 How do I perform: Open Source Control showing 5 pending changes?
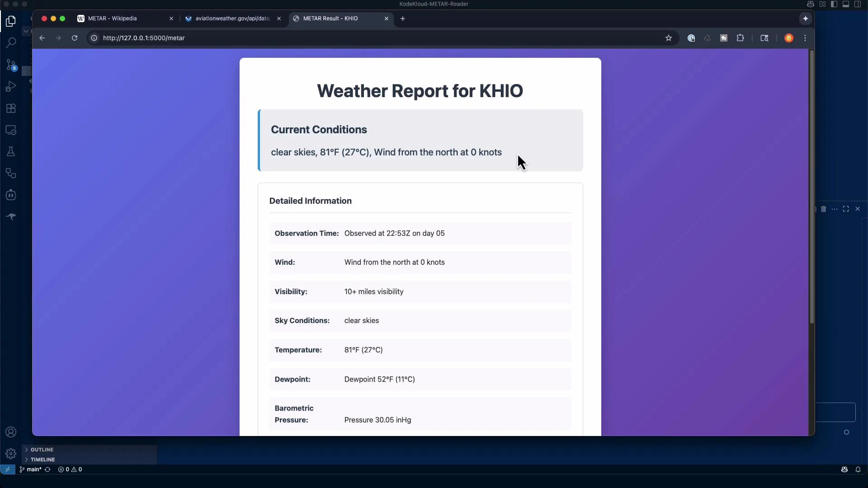[10, 65]
